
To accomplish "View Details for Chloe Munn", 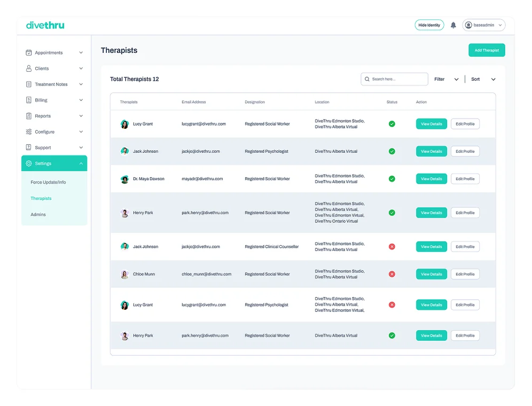I will coord(431,274).
